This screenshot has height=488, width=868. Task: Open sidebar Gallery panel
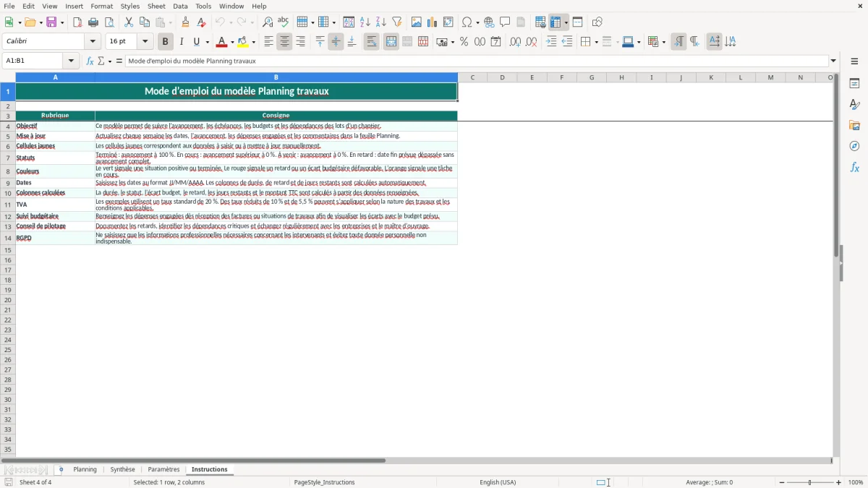[x=854, y=125]
